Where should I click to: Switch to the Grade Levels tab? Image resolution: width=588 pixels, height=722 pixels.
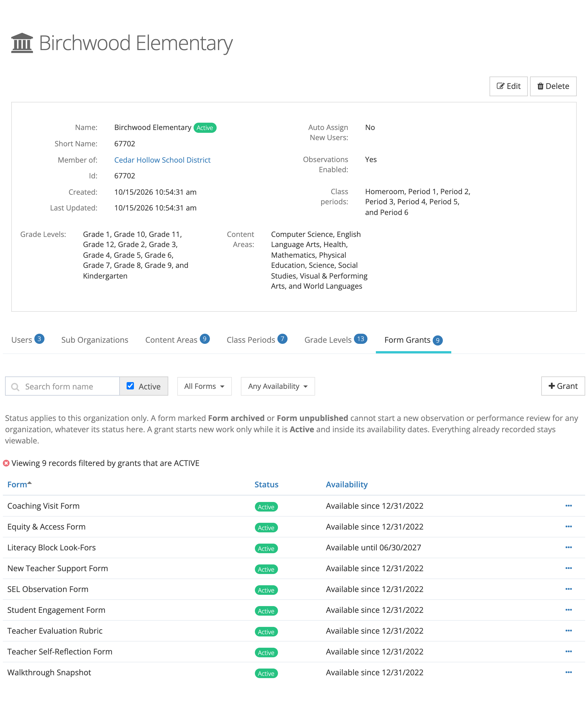tap(336, 340)
